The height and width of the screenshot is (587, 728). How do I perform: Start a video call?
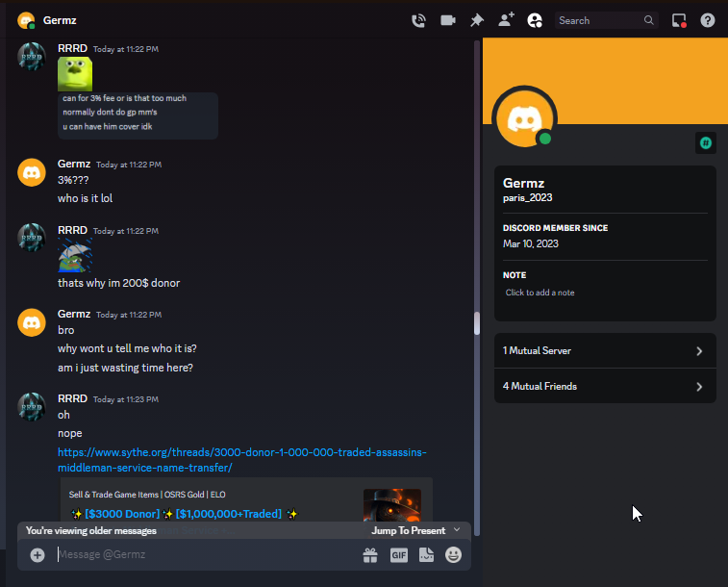(x=447, y=20)
